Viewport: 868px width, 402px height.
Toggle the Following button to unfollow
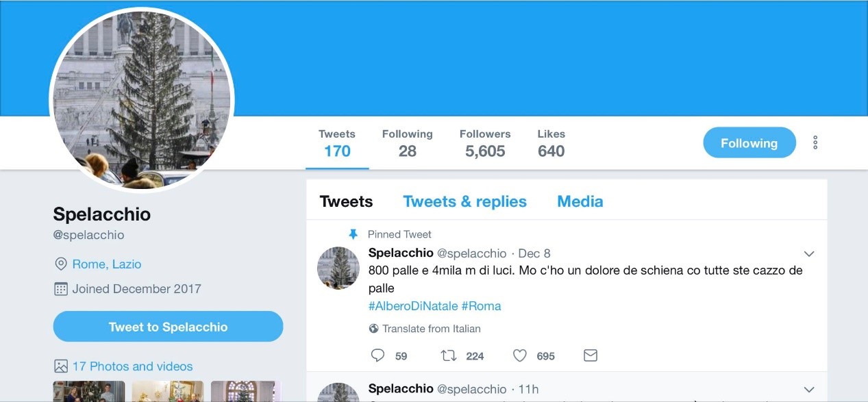tap(749, 142)
